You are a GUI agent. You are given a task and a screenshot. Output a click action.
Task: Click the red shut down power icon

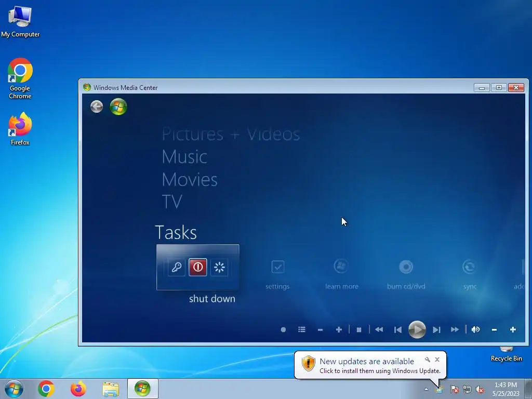coord(198,268)
